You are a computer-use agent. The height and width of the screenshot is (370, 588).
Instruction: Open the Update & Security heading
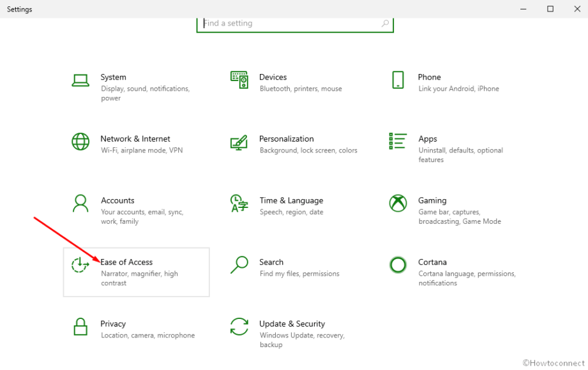coord(292,324)
